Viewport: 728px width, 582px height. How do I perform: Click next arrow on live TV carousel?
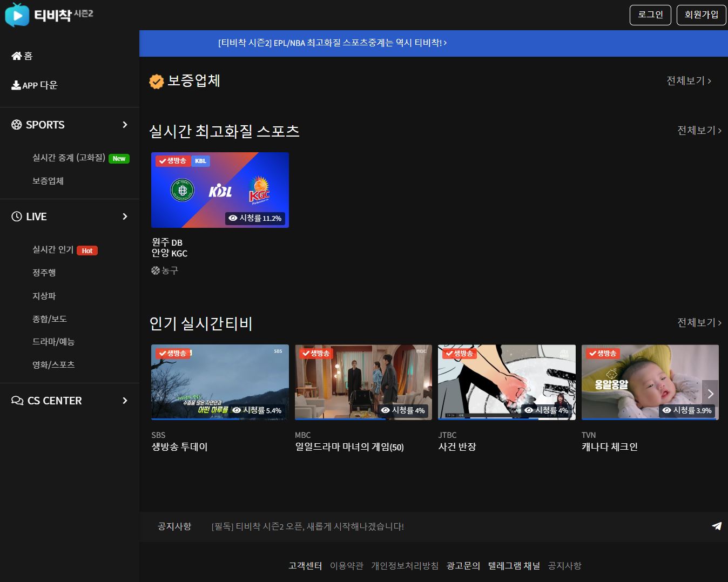point(710,394)
